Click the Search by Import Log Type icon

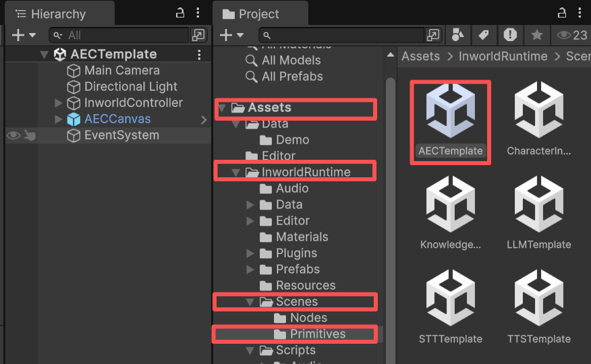point(510,35)
